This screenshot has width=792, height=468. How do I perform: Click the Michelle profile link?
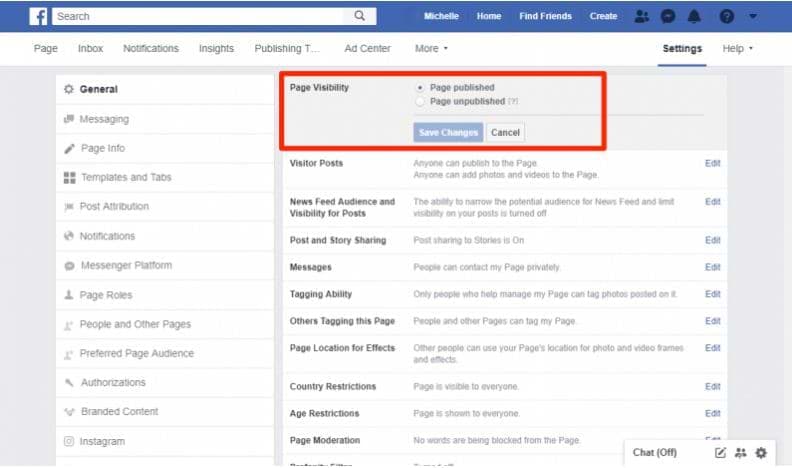coord(441,16)
